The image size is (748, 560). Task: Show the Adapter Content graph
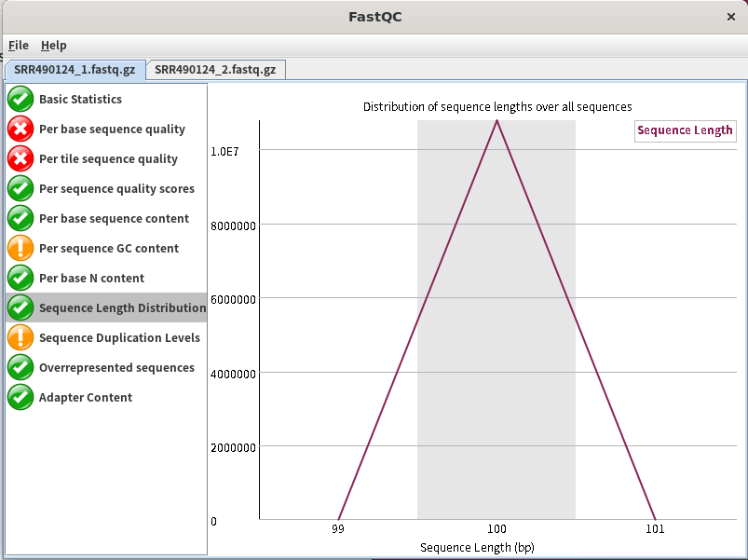click(x=106, y=397)
